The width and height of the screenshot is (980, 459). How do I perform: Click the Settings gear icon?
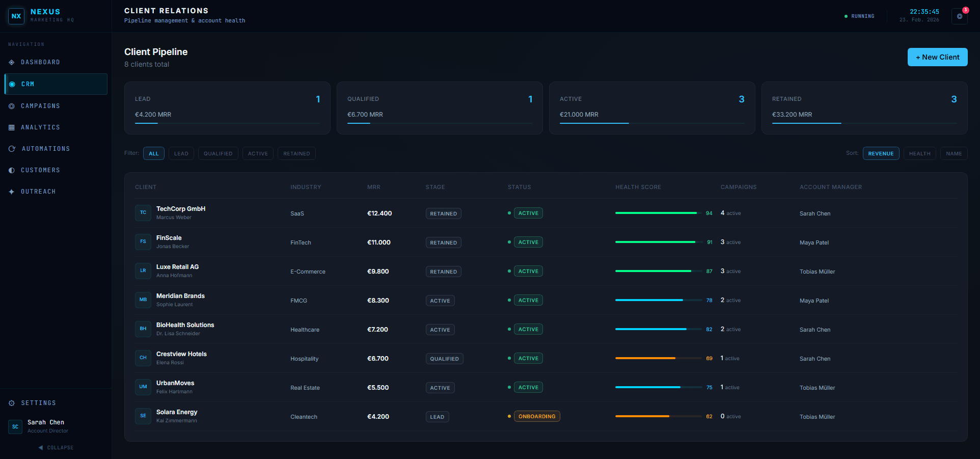click(x=11, y=402)
